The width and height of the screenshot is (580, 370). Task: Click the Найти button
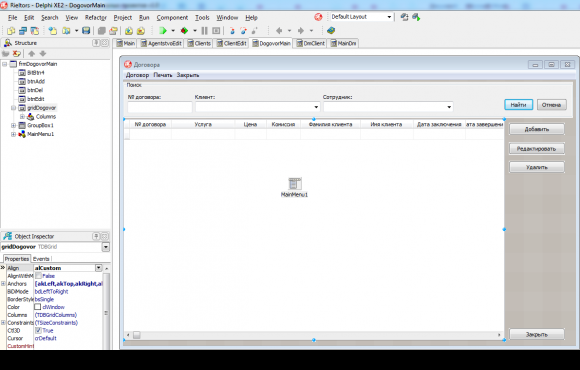519,105
